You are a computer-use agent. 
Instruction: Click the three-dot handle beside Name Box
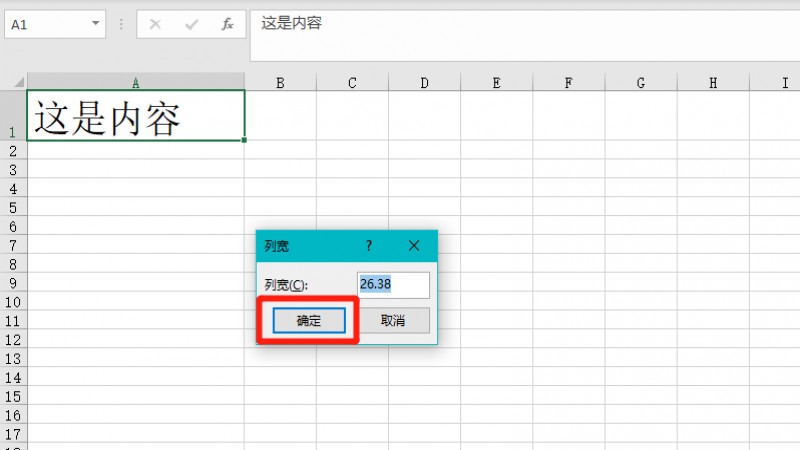[x=121, y=24]
